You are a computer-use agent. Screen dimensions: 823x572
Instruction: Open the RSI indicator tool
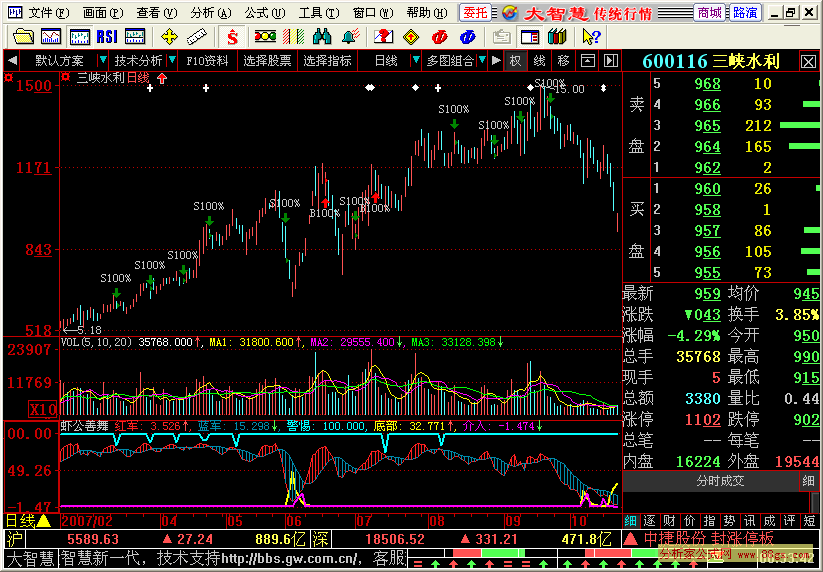pyautogui.click(x=107, y=37)
